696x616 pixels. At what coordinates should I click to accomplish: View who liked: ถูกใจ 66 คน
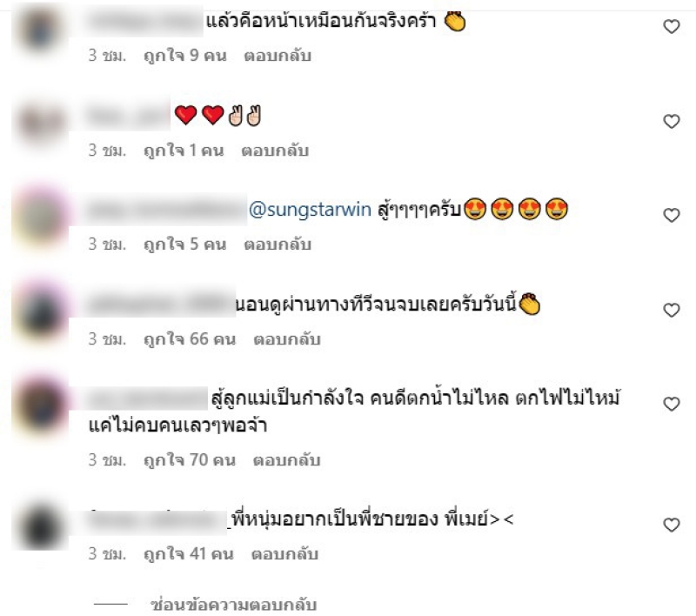point(190,339)
